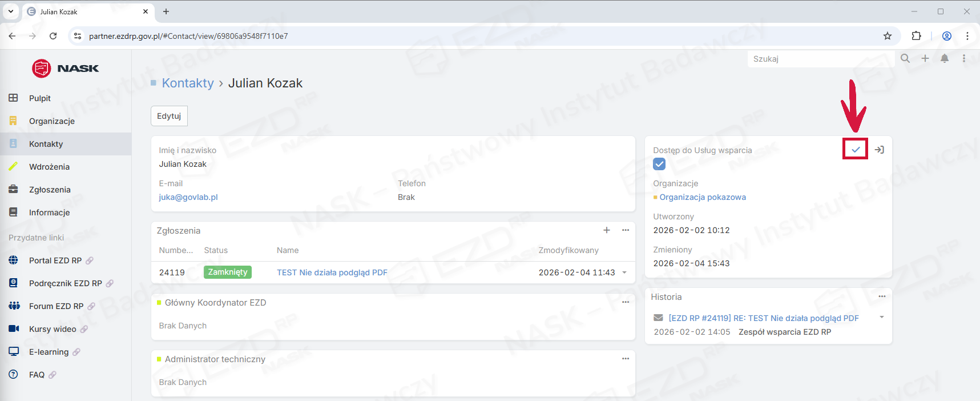Open the Historia panel three-dot menu
The height and width of the screenshot is (401, 980).
[882, 296]
